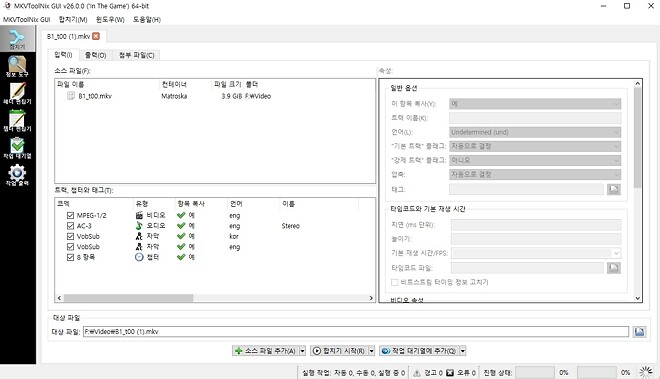Click the second progress bar in status bar
The width and height of the screenshot is (660, 379).
click(x=596, y=373)
